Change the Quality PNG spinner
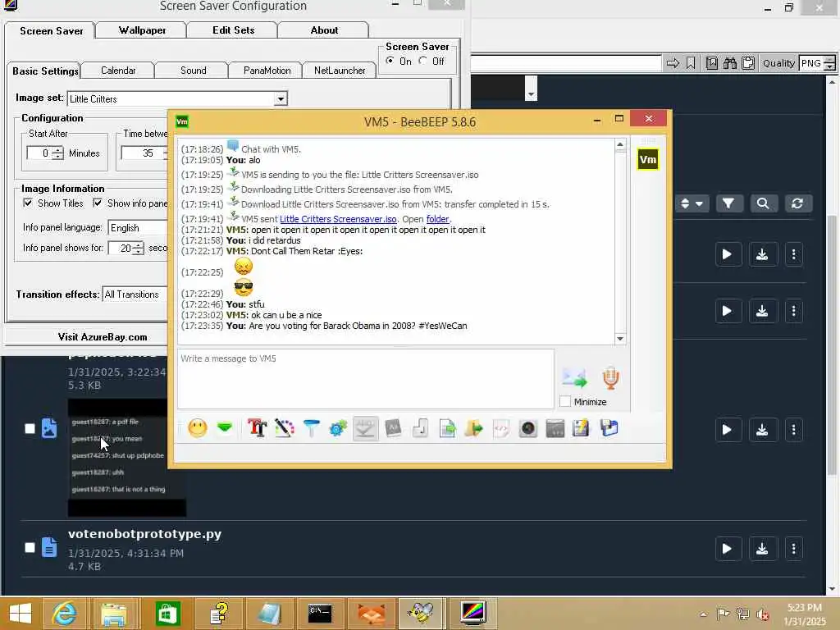Viewport: 840px width, 630px height. 830,63
